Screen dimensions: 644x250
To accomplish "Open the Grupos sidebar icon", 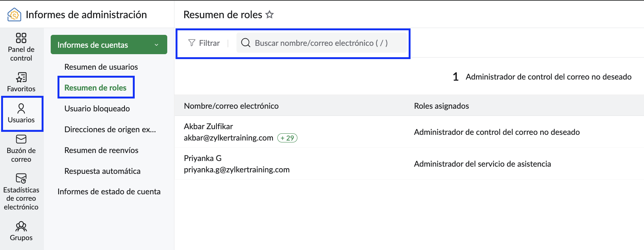I will click(x=21, y=231).
